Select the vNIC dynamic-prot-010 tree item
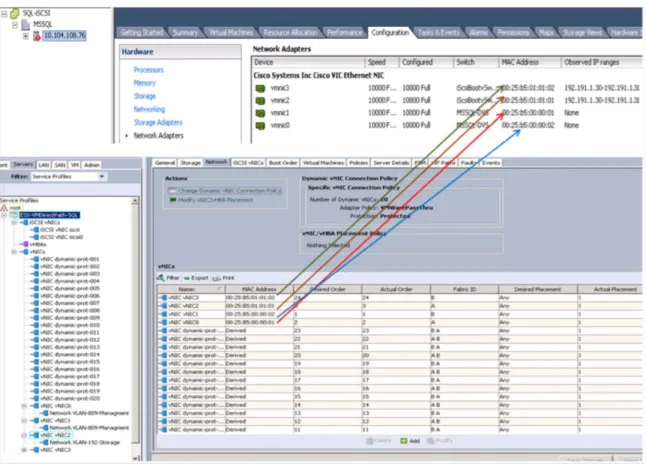Screen dimensions: 646x473 point(70,325)
